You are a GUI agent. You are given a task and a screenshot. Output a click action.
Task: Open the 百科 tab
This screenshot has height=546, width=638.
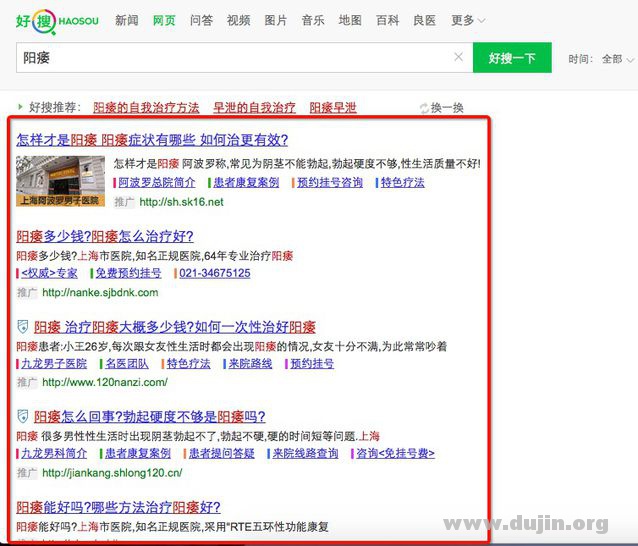387,20
